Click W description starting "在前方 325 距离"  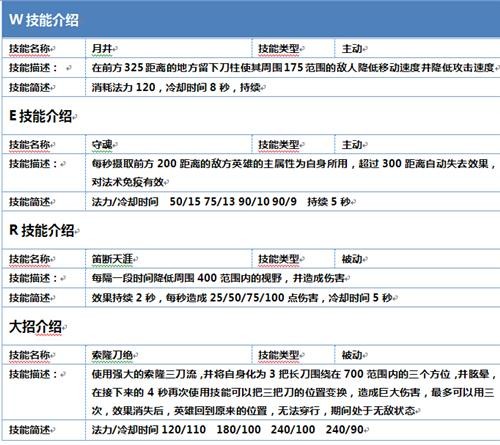click(x=293, y=68)
